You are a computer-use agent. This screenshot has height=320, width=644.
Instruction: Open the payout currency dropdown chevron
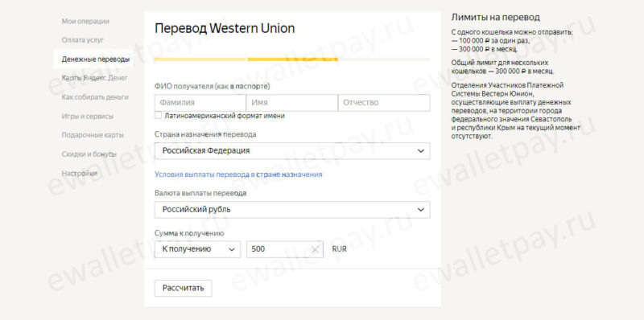point(420,210)
